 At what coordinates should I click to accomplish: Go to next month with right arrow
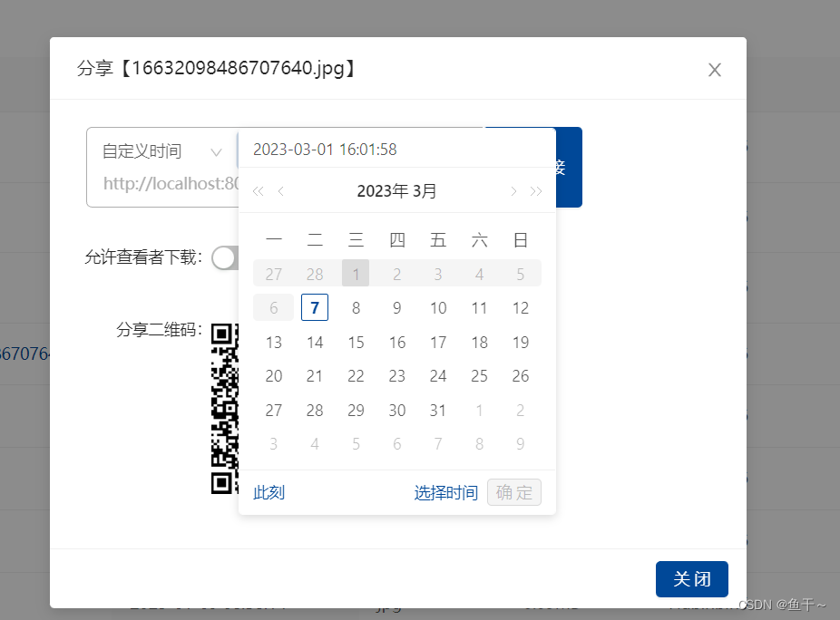(x=513, y=191)
